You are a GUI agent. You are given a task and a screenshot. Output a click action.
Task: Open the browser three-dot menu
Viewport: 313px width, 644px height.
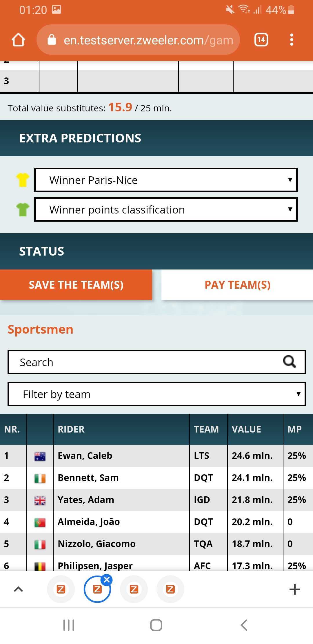(292, 40)
